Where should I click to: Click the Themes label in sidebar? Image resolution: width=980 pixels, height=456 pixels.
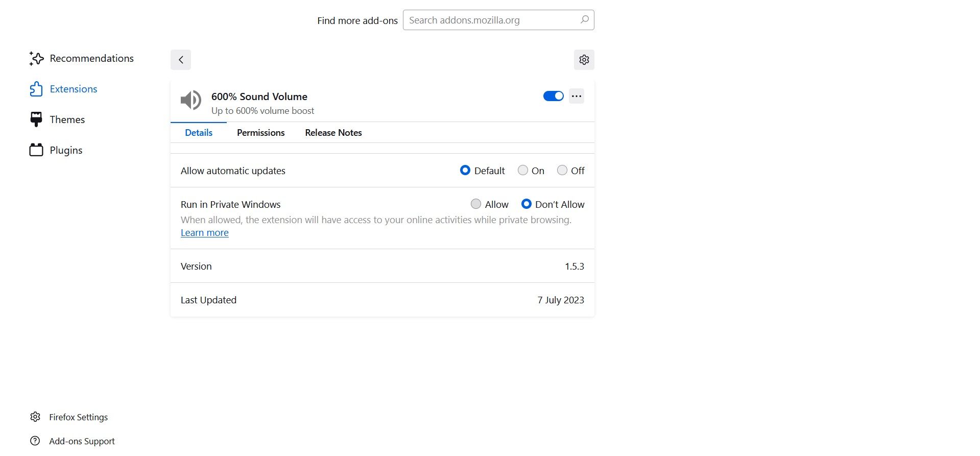[x=67, y=119]
